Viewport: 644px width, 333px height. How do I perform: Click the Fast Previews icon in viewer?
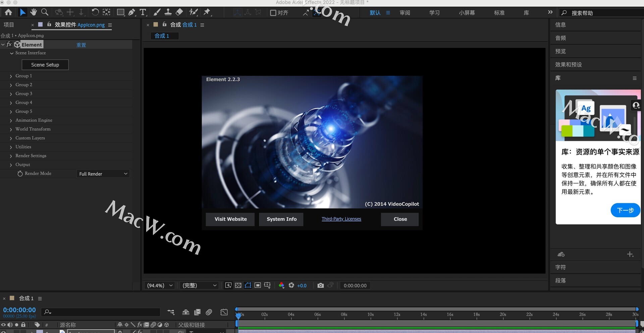[228, 285]
